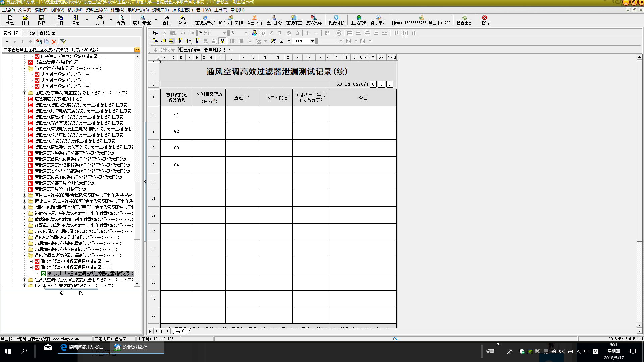Click the Sigma sum formula icon
The image size is (644, 362).
click(x=282, y=41)
